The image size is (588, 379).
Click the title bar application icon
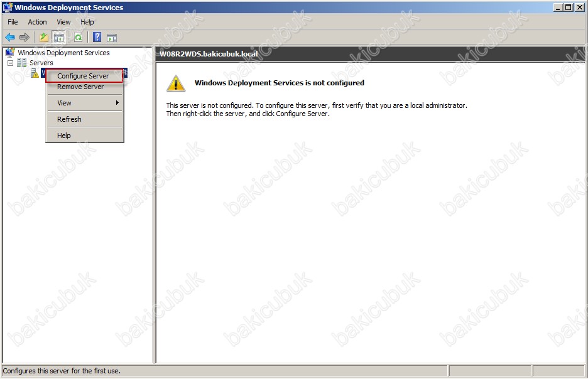pyautogui.click(x=8, y=7)
